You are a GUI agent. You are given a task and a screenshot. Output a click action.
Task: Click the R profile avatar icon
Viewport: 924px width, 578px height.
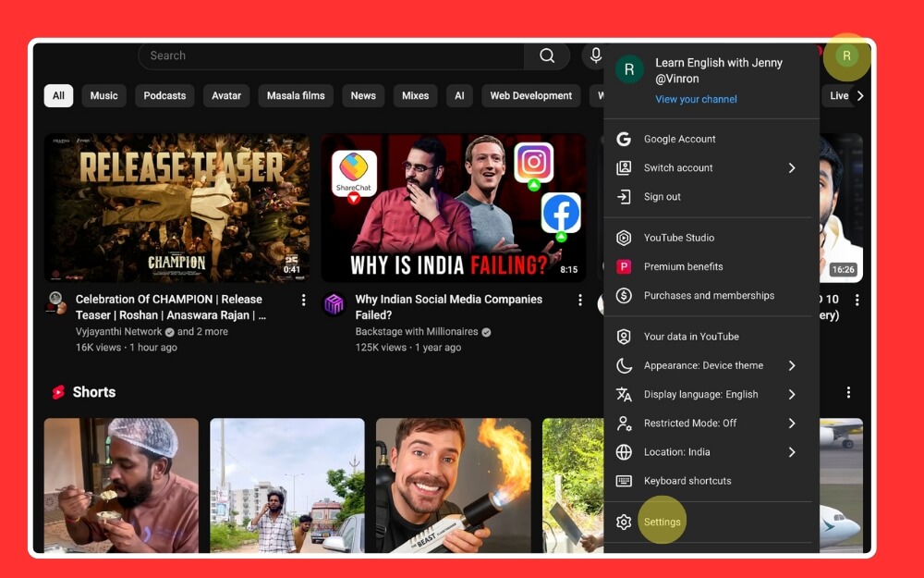(846, 55)
